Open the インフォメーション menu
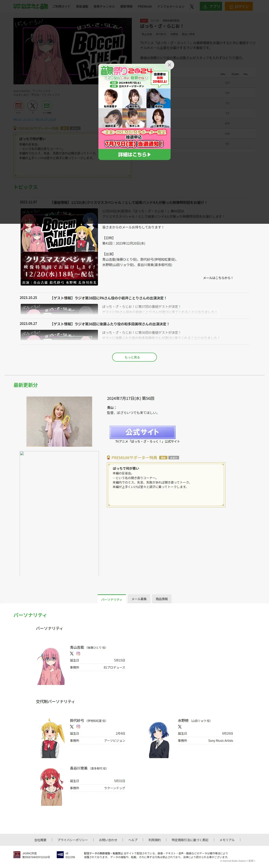269x868 pixels. click(x=170, y=6)
